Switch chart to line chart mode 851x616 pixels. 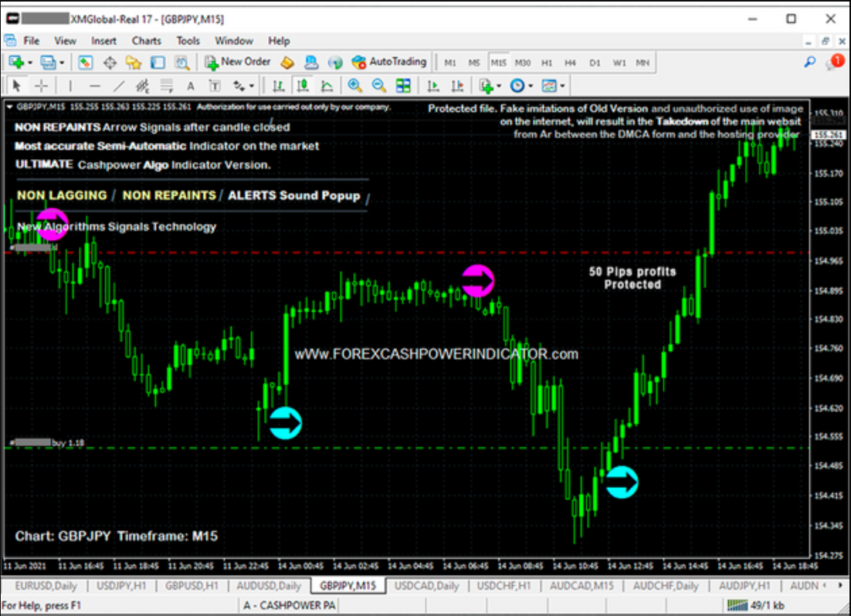327,86
